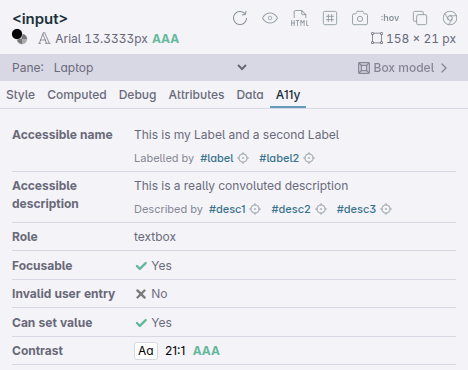Screen dimensions: 468x370
Task: Take element screenshot with camera icon
Action: click(360, 18)
